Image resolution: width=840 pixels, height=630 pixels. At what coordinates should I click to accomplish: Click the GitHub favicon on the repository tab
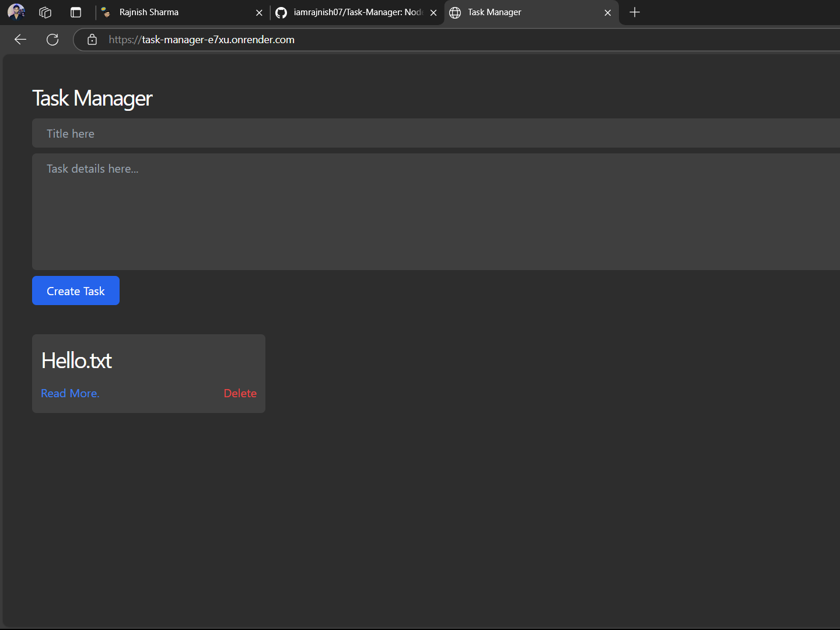tap(281, 12)
